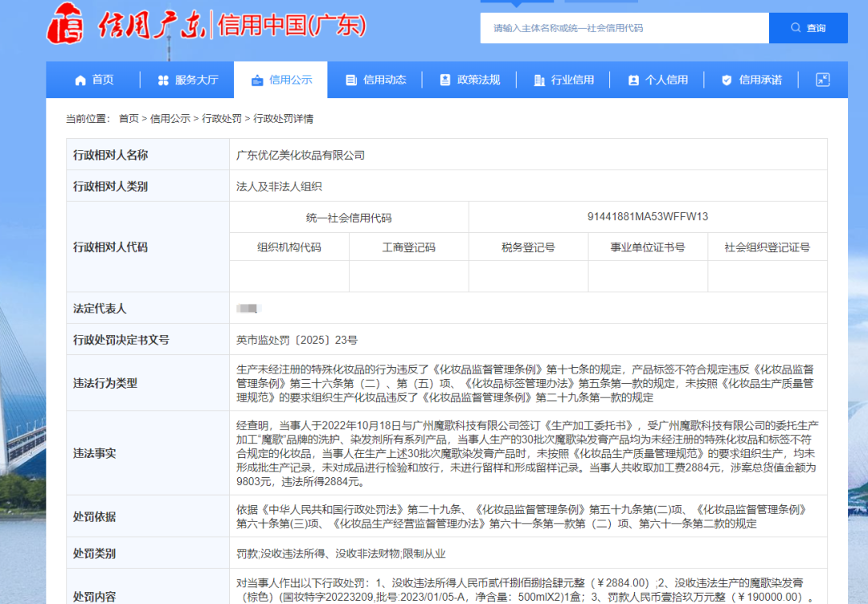Click the credit code 91441881MA53WFFW13
The height and width of the screenshot is (604, 868).
(648, 217)
